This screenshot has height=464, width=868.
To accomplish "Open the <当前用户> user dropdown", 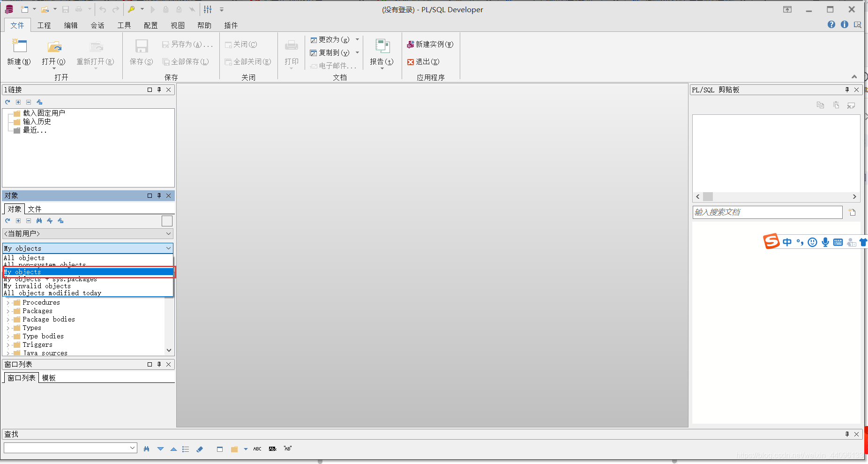I will [88, 233].
